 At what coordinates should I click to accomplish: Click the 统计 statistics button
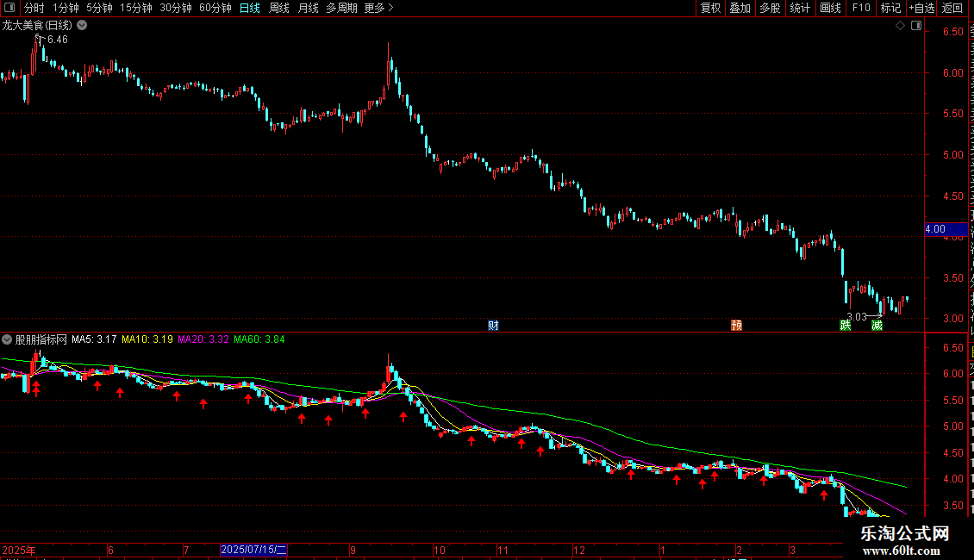click(800, 8)
